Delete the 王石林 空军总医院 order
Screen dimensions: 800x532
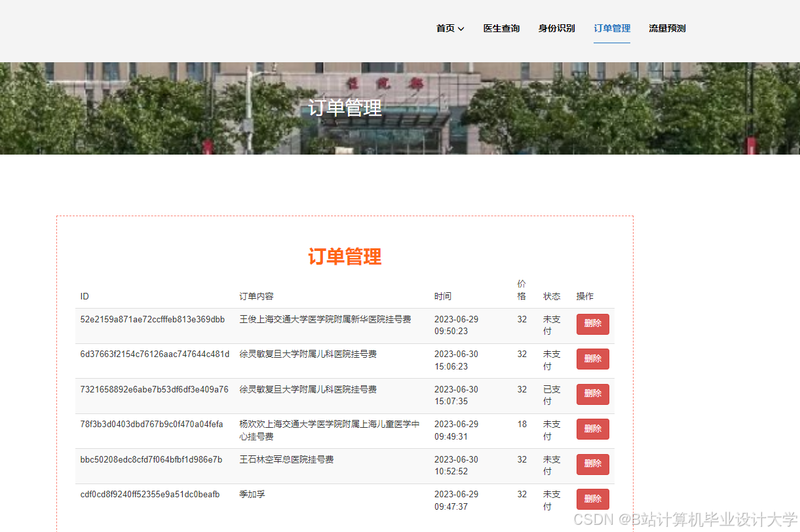pyautogui.click(x=592, y=464)
